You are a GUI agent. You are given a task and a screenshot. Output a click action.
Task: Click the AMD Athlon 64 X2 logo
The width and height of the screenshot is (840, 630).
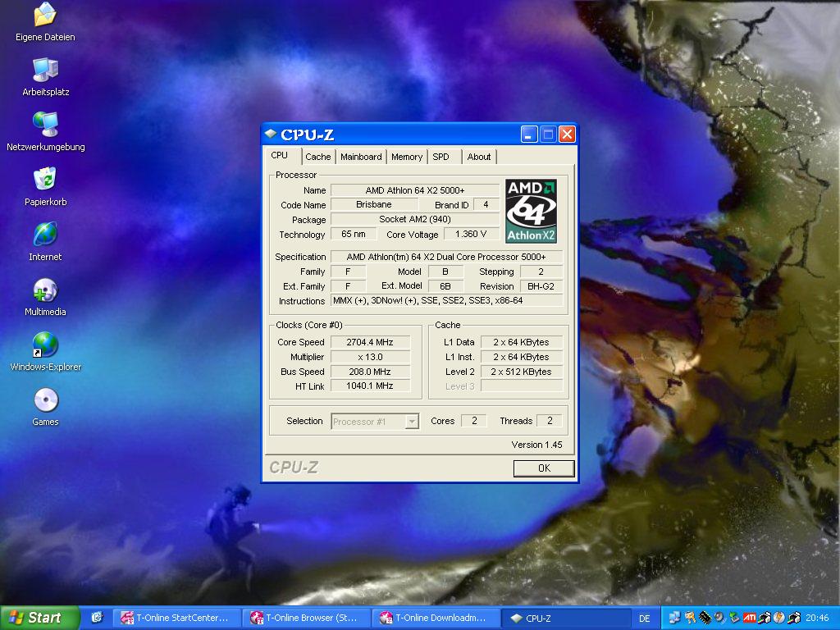tap(531, 211)
